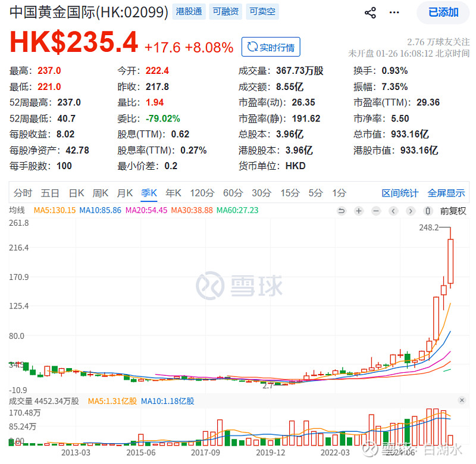476x464 pixels.
Task: Click the 52周最低 40.7 value
Action: 67,119
